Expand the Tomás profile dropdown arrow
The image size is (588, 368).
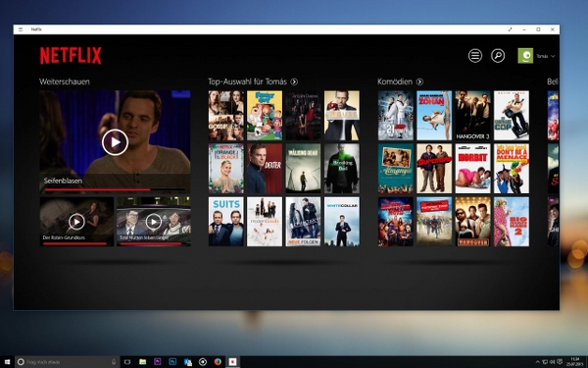(553, 56)
